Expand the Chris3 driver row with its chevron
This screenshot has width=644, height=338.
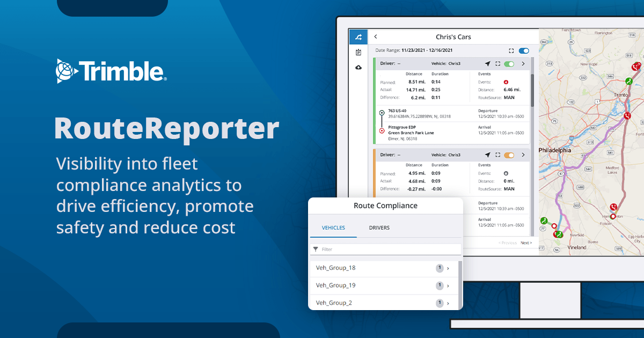[523, 63]
